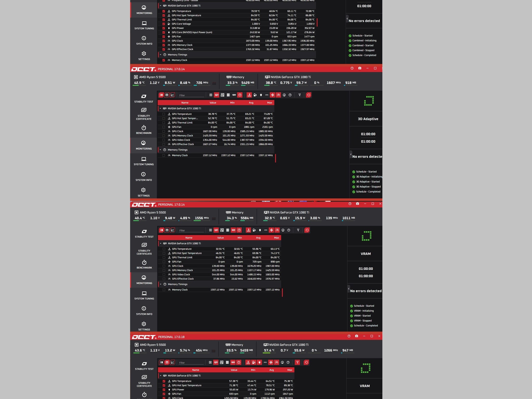
Task: Toggle storage sensor filter in 3D Adaptive window
Action: [x=228, y=95]
